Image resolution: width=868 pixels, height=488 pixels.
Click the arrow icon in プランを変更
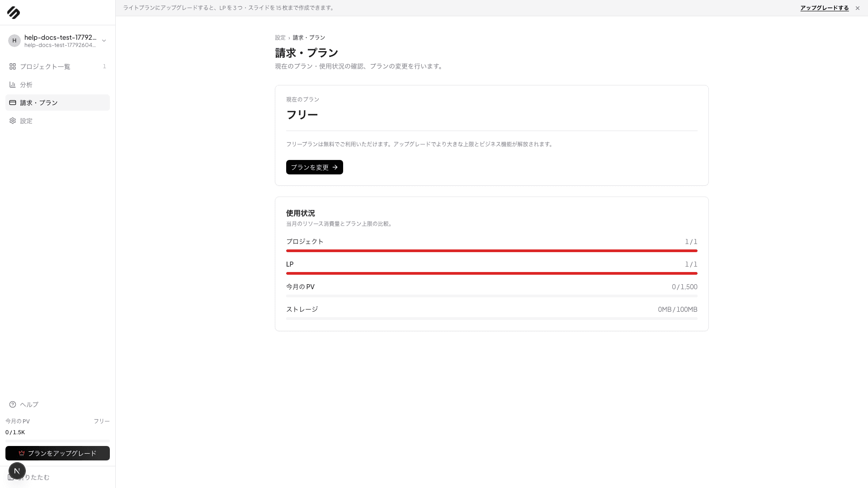335,167
